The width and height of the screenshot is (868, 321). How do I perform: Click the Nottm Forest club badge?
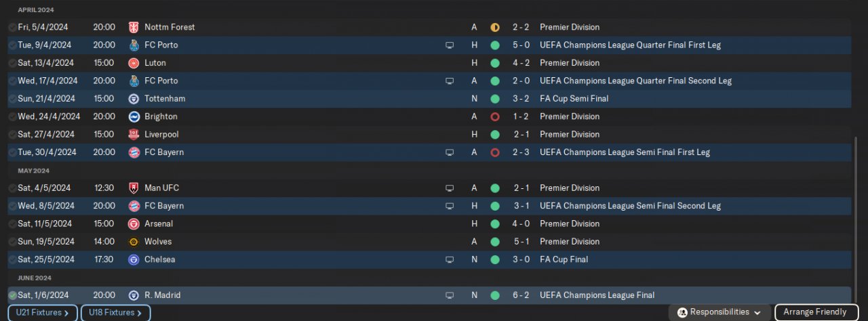click(134, 27)
